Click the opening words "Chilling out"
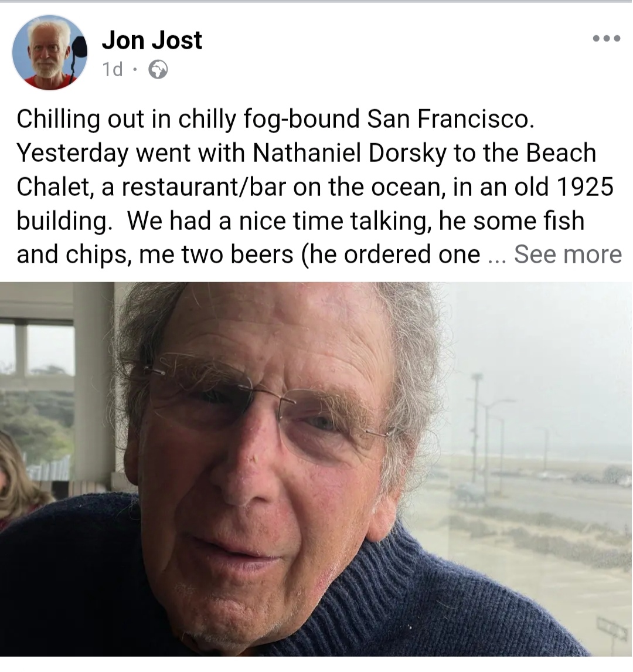 80,119
